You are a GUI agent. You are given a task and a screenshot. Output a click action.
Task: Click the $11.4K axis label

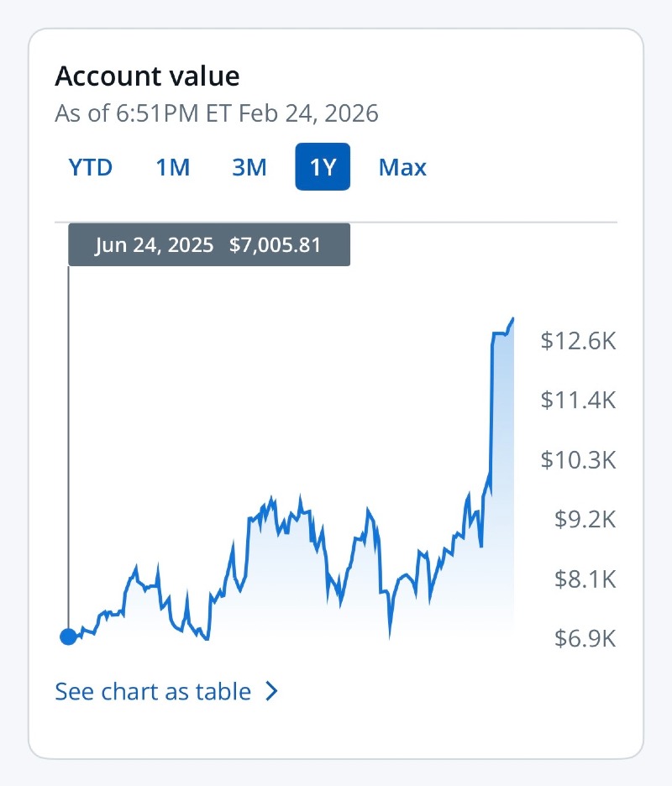click(x=578, y=400)
